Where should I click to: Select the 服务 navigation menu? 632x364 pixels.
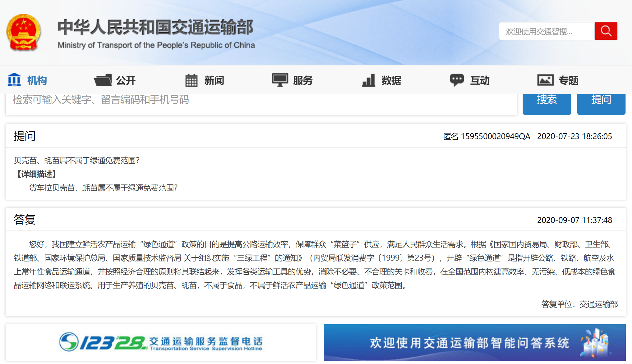(x=302, y=80)
